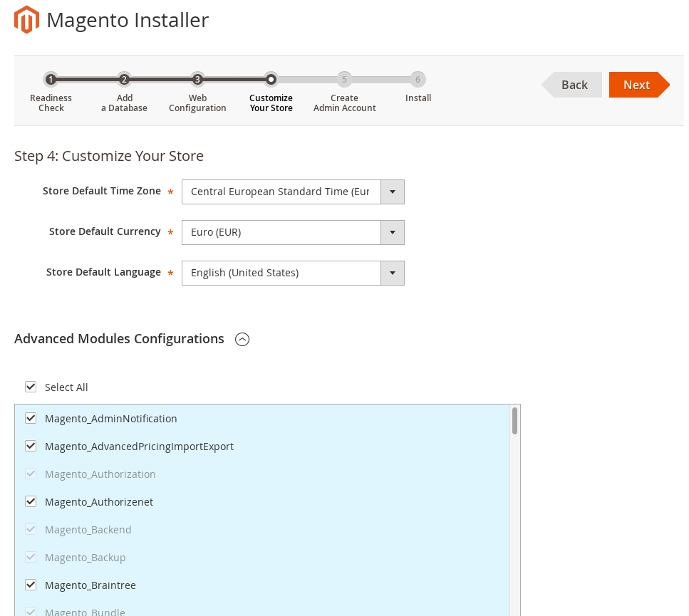Uncheck Magento_Authorizenet module
The width and height of the screenshot is (689, 616).
(x=31, y=501)
